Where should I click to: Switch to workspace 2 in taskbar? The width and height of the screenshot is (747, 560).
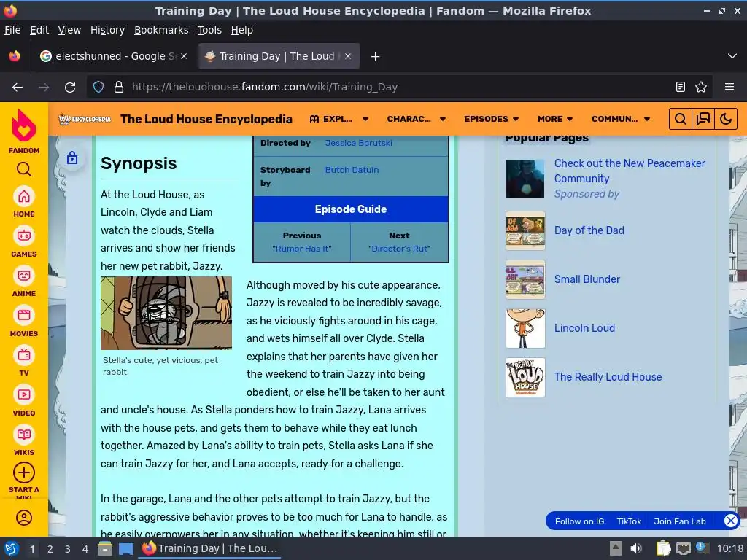[x=50, y=549]
